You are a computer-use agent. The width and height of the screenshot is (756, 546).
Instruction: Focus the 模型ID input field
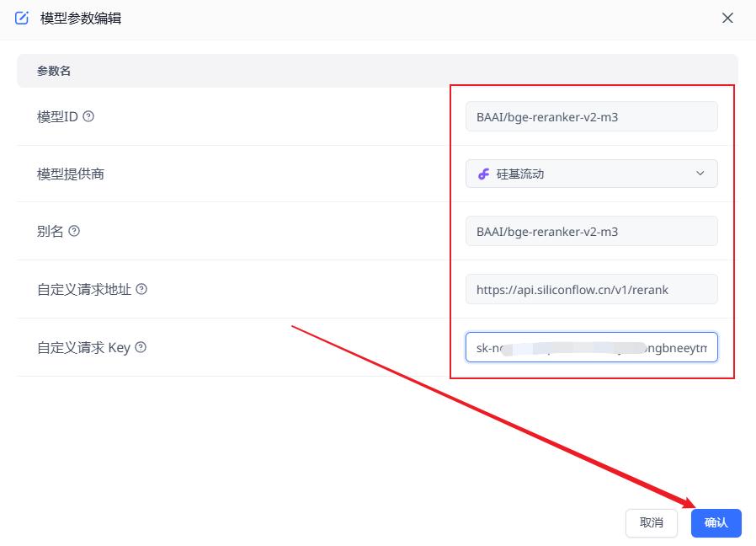pos(591,117)
